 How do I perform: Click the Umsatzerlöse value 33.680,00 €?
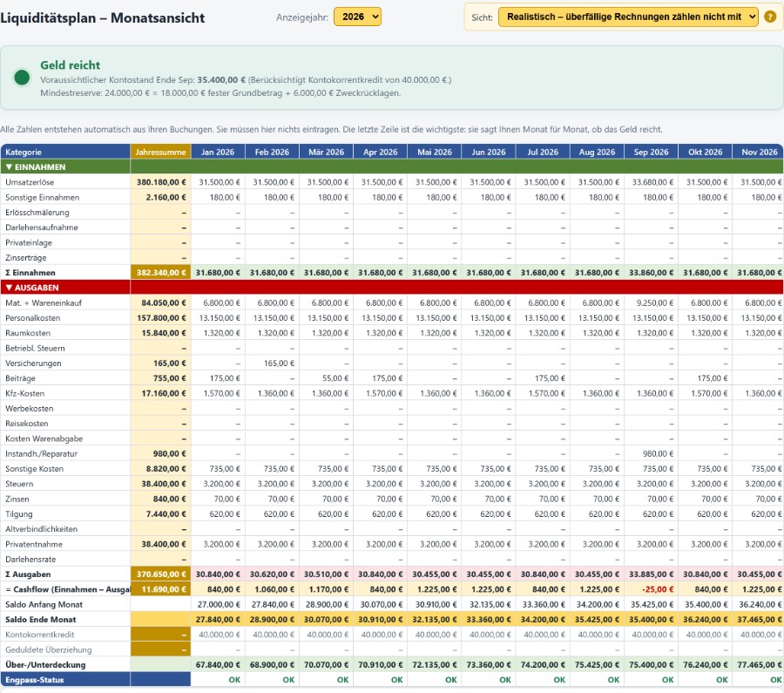(x=652, y=182)
